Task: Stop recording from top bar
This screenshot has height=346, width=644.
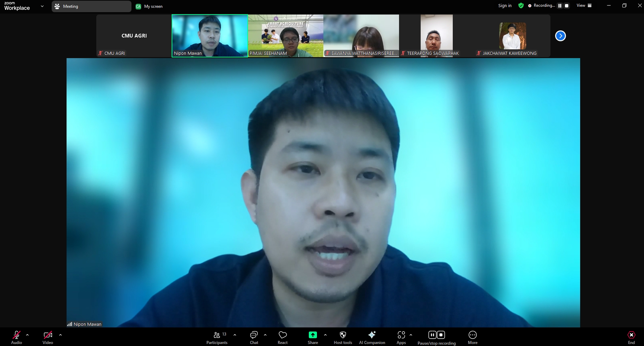Action: coord(567,6)
